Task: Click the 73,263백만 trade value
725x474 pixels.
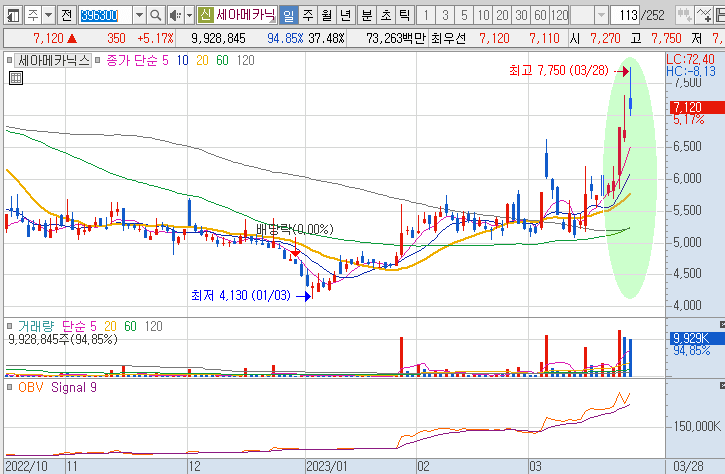Action: [x=396, y=38]
